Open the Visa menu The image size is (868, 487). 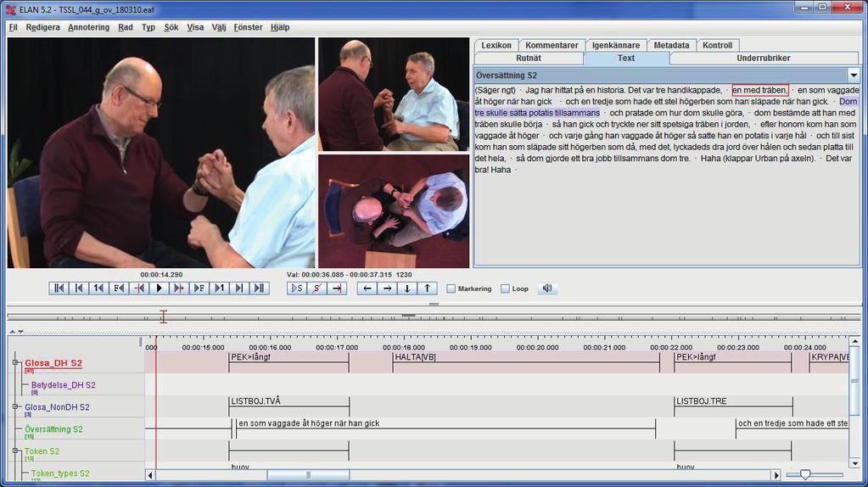click(x=195, y=27)
